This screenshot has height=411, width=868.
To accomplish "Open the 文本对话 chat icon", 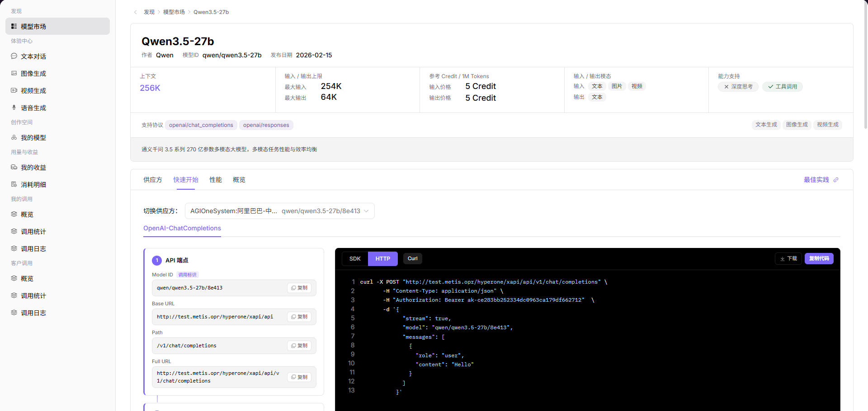I will click(x=14, y=56).
